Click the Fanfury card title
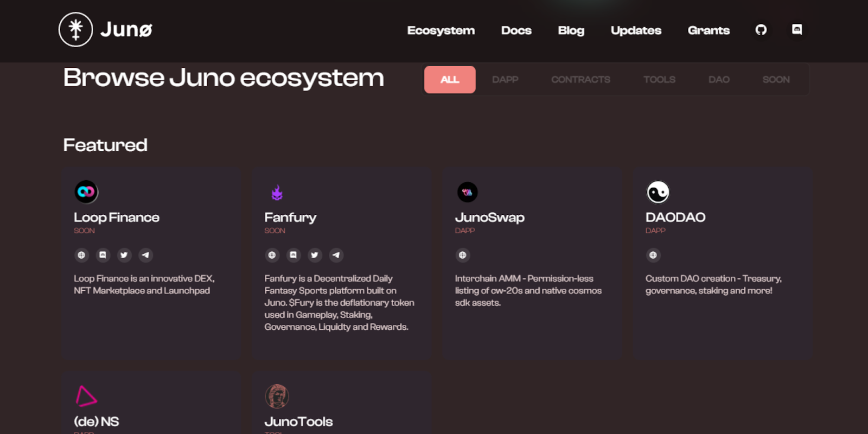 [290, 218]
